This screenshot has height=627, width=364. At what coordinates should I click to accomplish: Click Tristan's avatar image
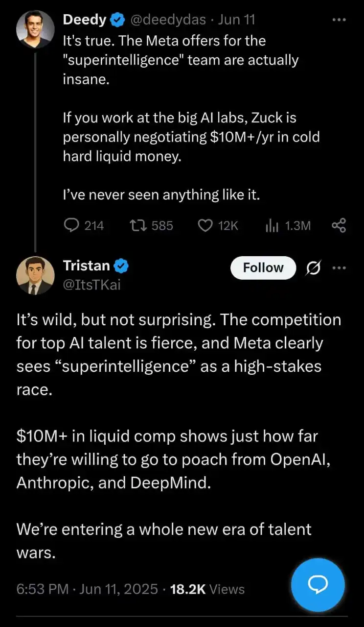click(x=35, y=275)
